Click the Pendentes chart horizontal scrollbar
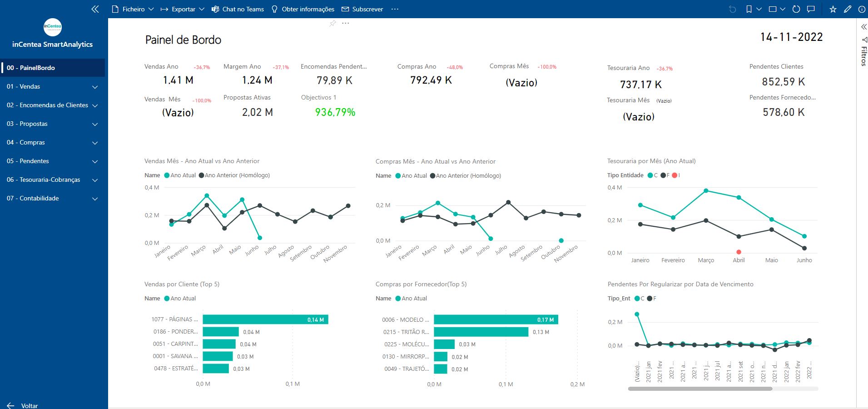 700,389
